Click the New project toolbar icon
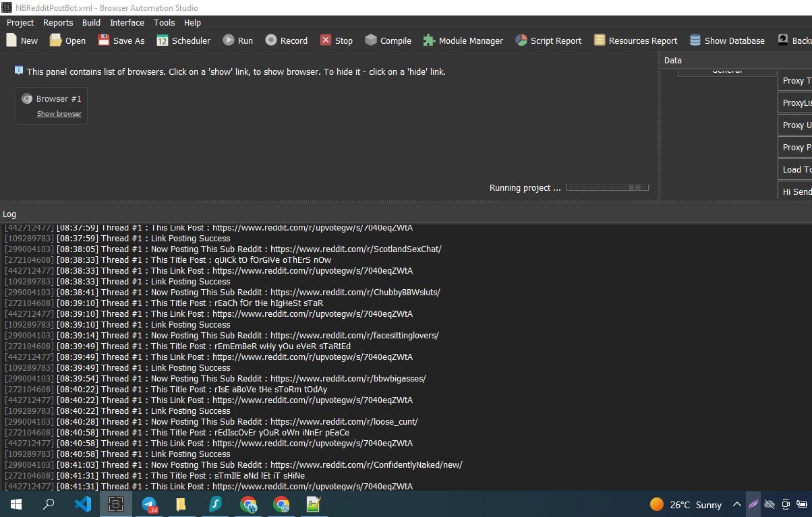 pos(11,40)
